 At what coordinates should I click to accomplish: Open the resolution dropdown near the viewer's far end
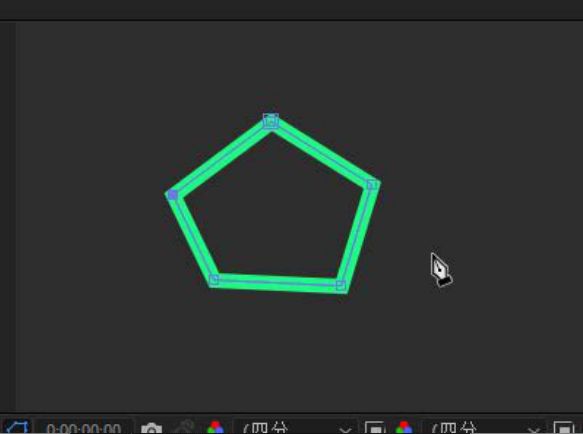coord(483,428)
